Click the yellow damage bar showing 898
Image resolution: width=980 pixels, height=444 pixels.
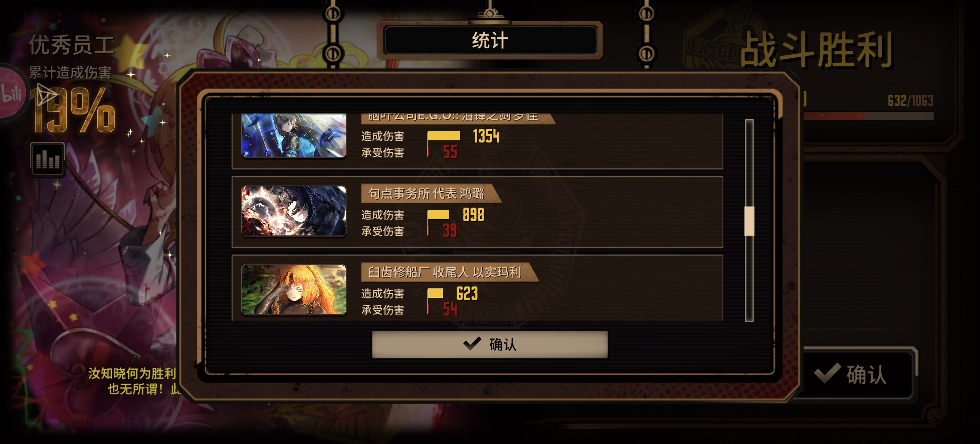coord(438,215)
